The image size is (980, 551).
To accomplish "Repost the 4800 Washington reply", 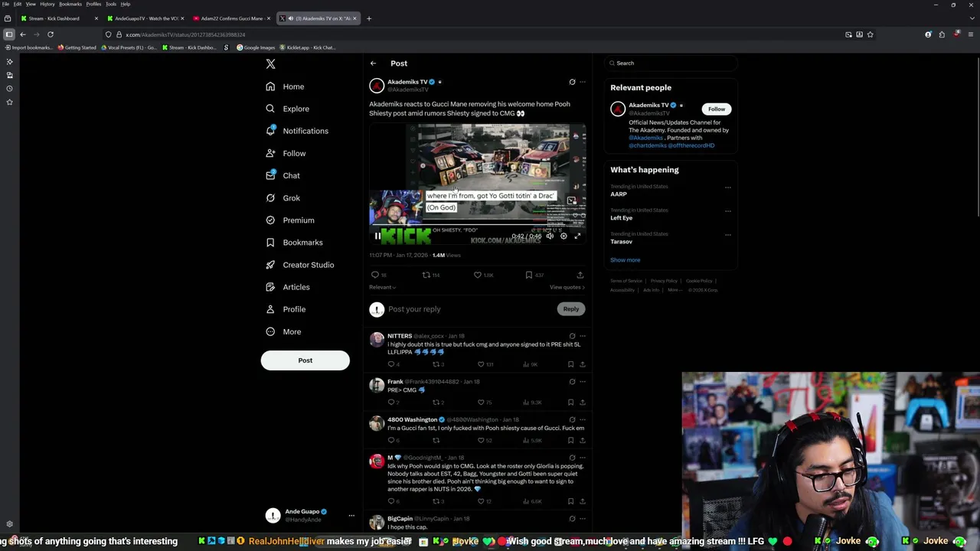I will pos(436,440).
